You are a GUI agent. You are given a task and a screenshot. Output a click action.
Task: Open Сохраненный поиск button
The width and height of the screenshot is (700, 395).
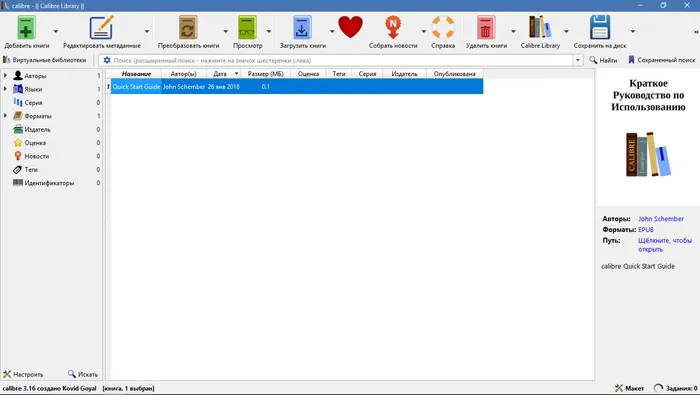coord(662,60)
